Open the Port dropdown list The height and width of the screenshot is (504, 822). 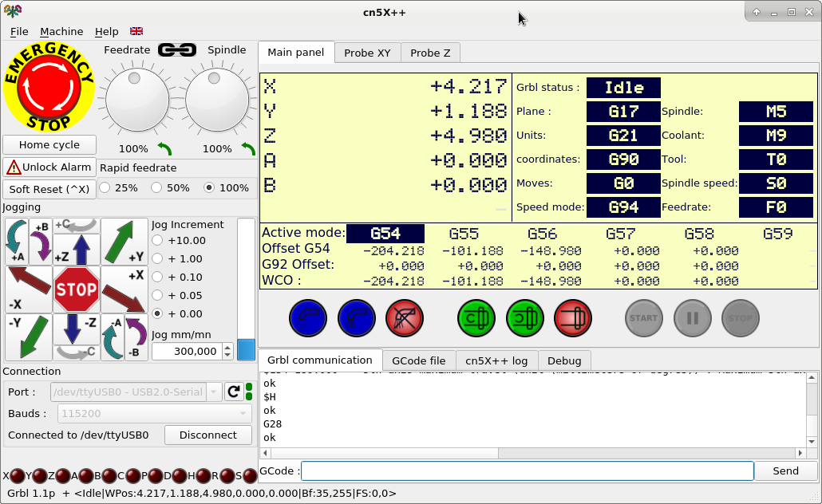pyautogui.click(x=136, y=392)
